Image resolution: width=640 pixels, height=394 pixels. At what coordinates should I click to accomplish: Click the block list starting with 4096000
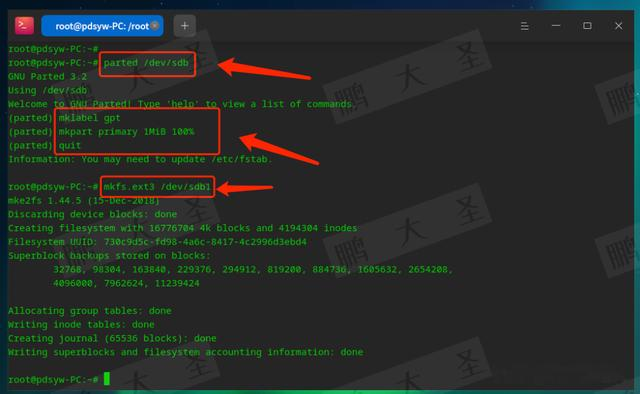click(x=126, y=283)
